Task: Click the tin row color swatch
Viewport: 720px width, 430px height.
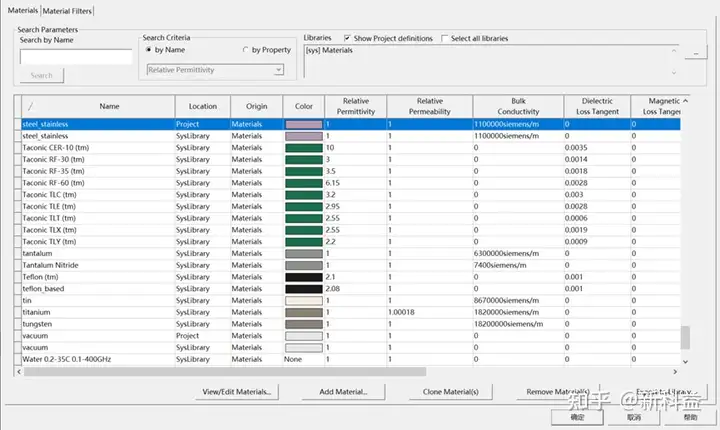Action: click(x=304, y=301)
